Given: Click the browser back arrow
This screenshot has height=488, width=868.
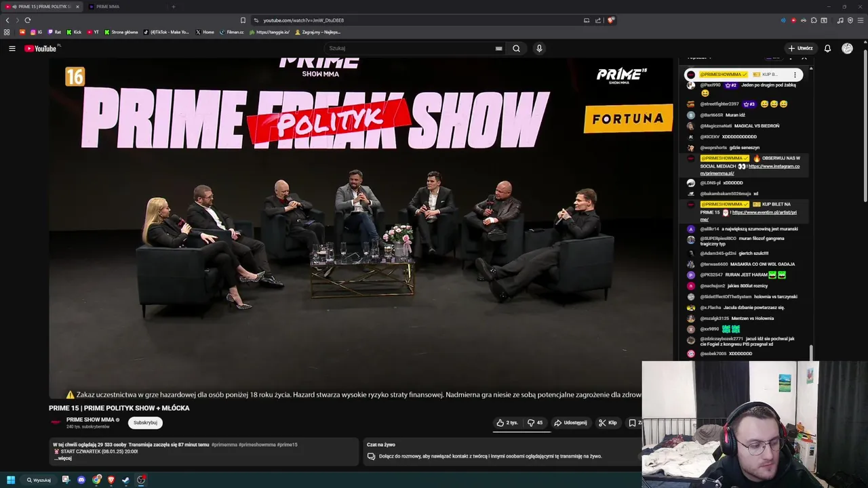Looking at the screenshot, I should (7, 20).
